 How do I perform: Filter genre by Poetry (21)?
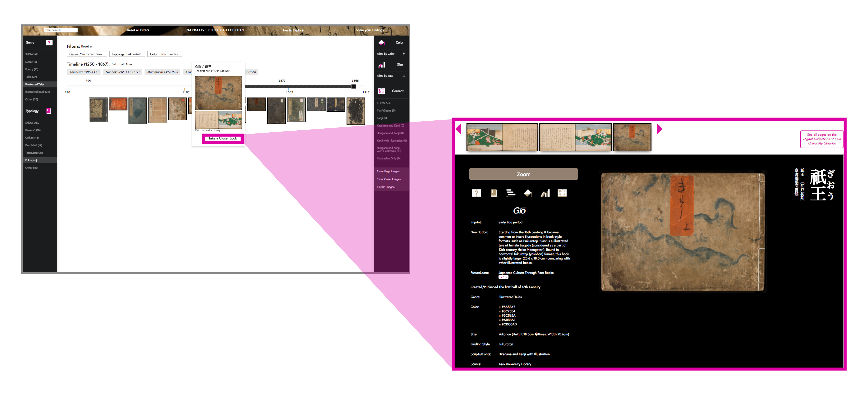32,69
